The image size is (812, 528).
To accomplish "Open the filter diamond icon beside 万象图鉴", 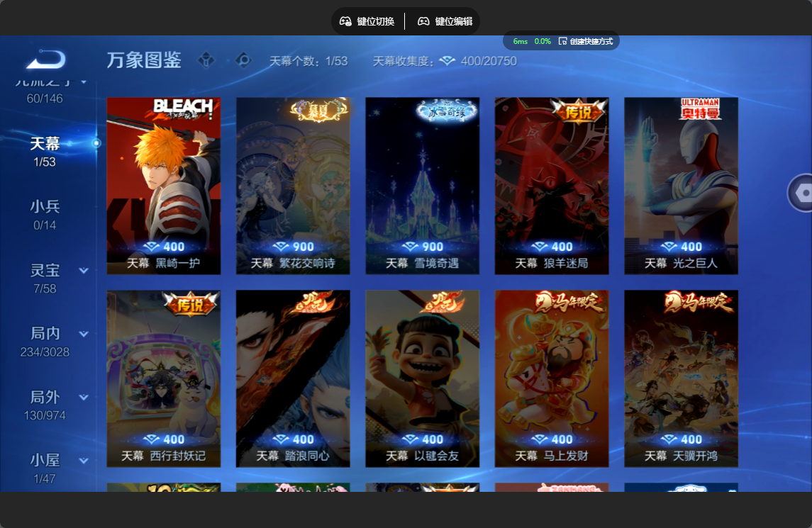I will pyautogui.click(x=206, y=60).
